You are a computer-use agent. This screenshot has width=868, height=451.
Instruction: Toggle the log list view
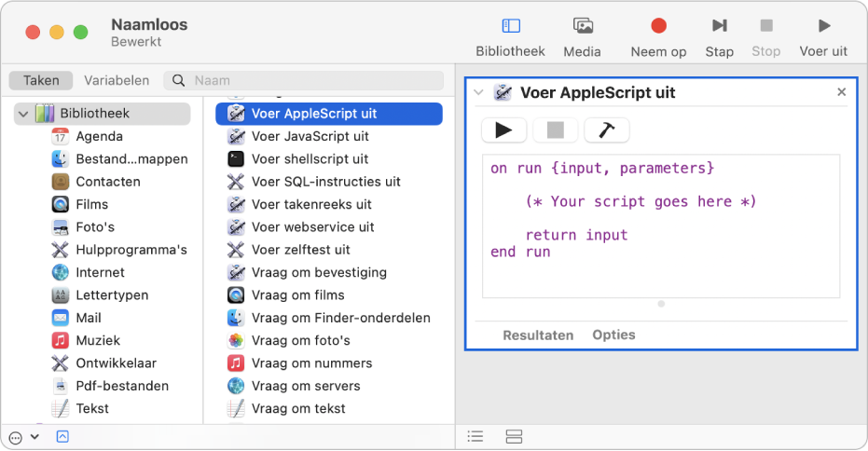point(475,436)
